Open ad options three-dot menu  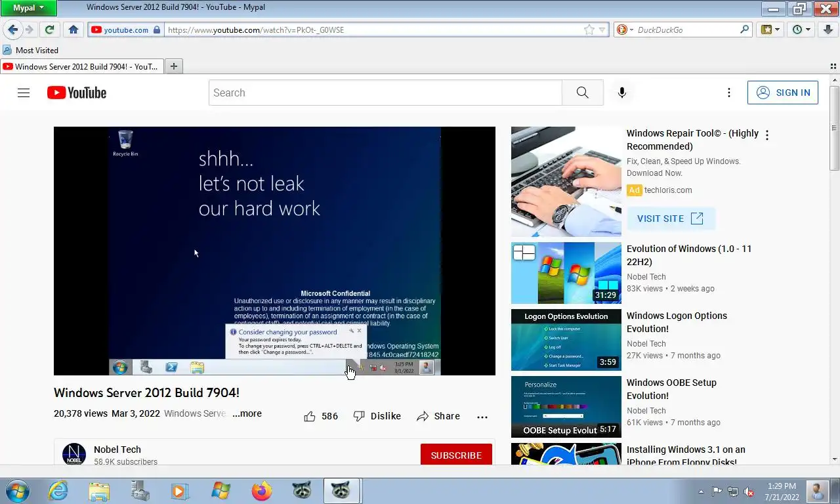[767, 135]
